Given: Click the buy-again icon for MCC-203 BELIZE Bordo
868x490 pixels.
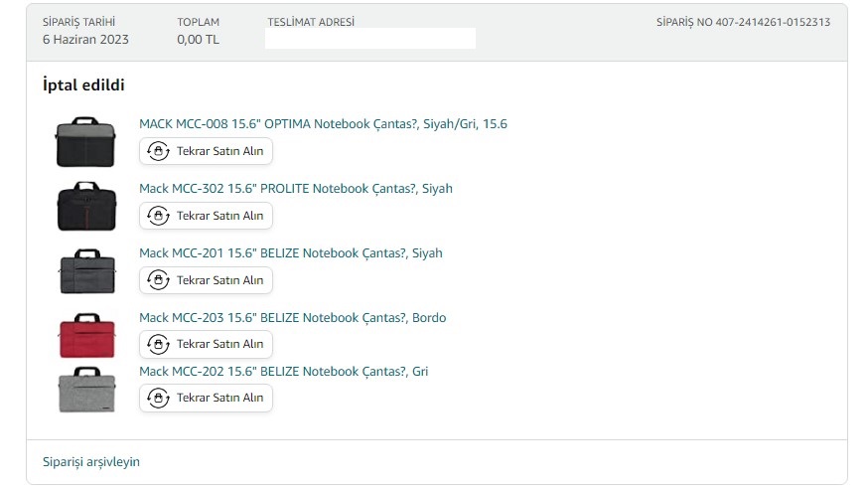Looking at the screenshot, I should (158, 344).
